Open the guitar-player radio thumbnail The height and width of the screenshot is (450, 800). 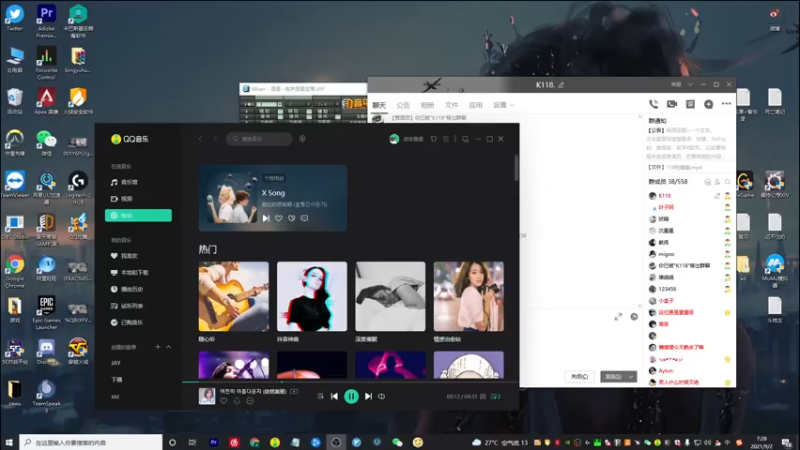[x=234, y=296]
